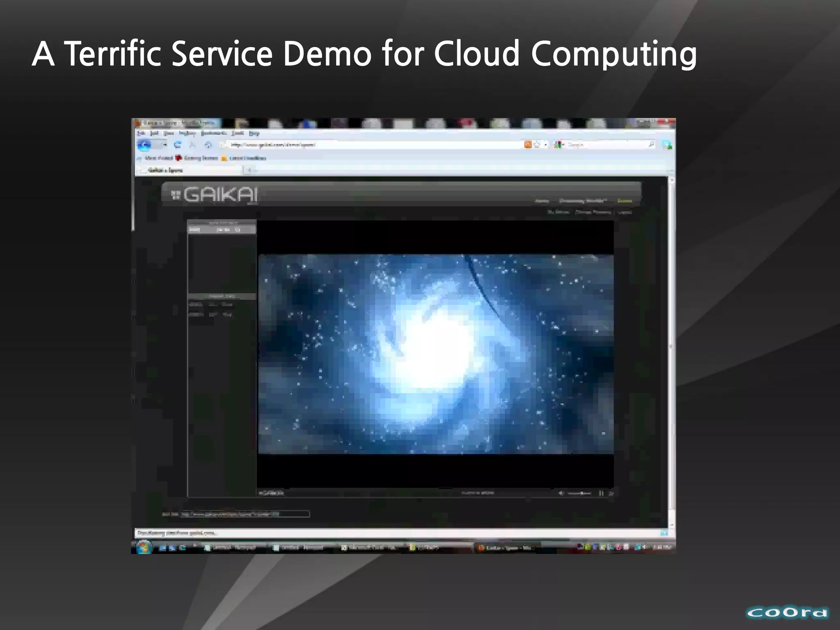The height and width of the screenshot is (630, 840).
Task: Switch to the Gaikai Firefox taskbar button
Action: (508, 548)
